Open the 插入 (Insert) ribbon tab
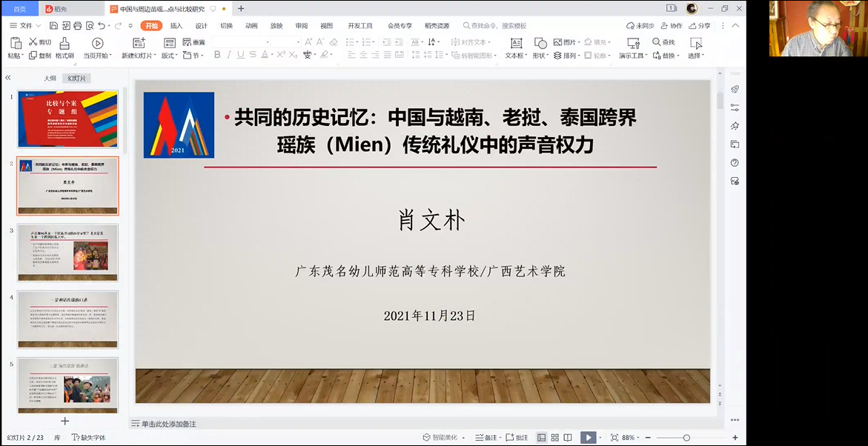 click(x=176, y=26)
